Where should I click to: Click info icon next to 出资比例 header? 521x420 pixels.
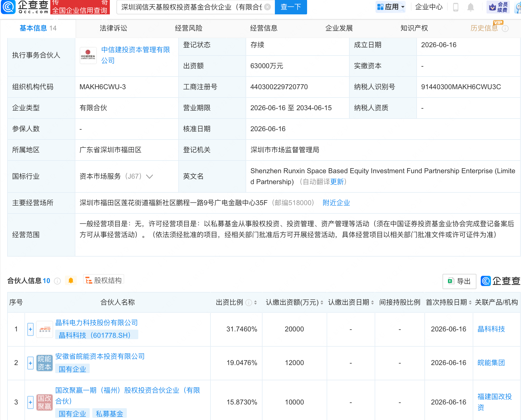point(249,303)
